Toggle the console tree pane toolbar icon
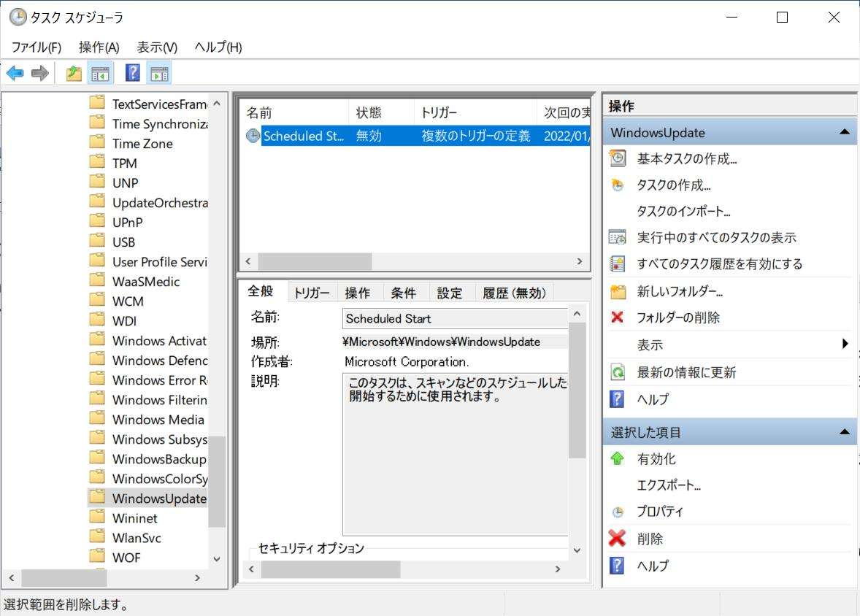This screenshot has height=616, width=860. click(x=100, y=73)
